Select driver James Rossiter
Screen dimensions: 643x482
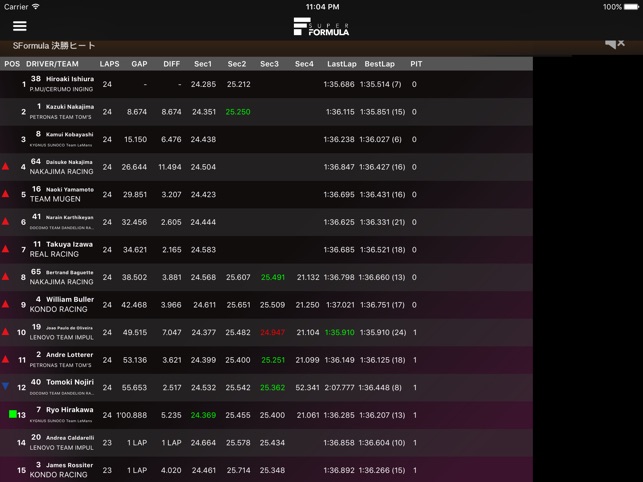pyautogui.click(x=69, y=465)
